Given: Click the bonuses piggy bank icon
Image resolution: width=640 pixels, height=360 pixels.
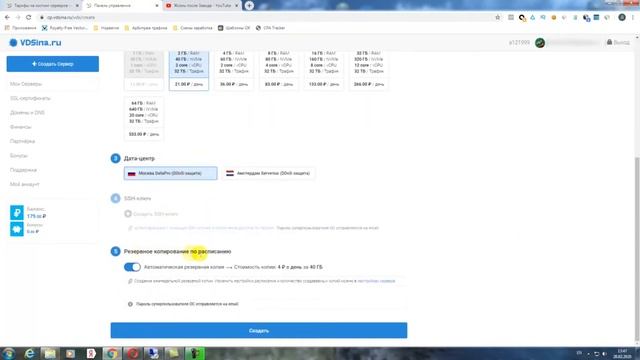Looking at the screenshot, I should click(x=17, y=229).
